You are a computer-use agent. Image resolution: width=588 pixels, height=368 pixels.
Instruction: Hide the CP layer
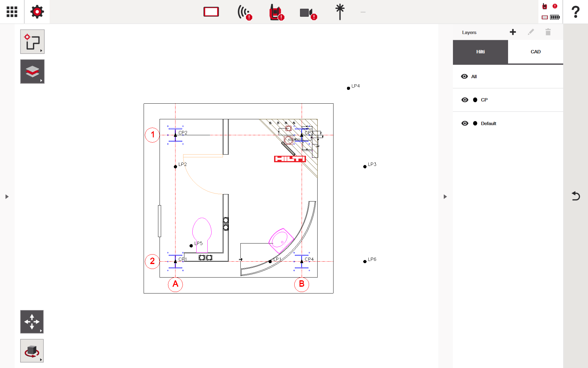(x=465, y=100)
